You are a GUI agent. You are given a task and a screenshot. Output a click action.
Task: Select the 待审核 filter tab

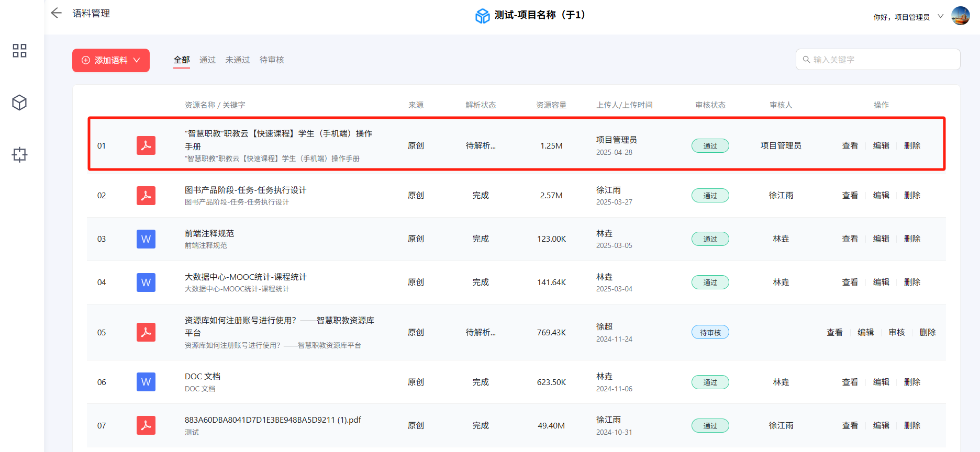pos(272,60)
